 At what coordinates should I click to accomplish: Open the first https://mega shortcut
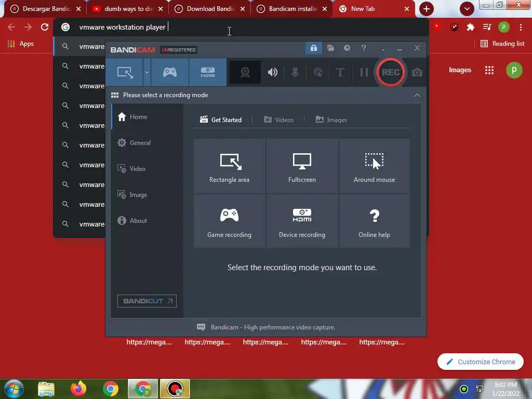pyautogui.click(x=149, y=342)
